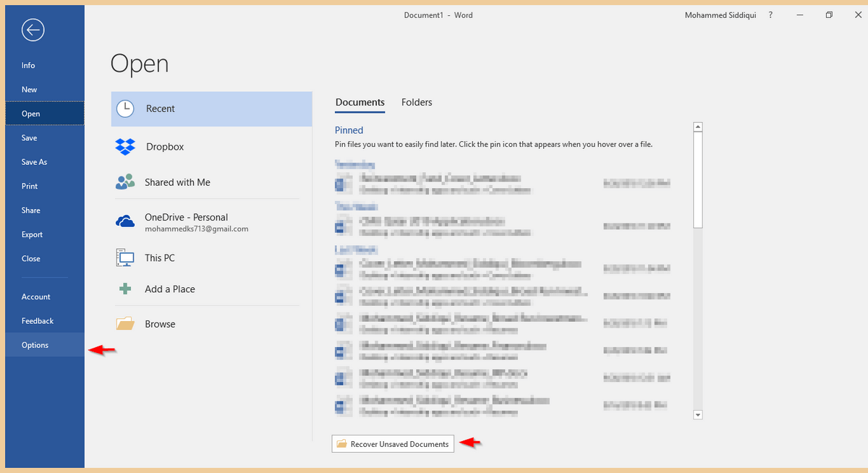
Task: Select the Shared with Me label
Action: 177,182
